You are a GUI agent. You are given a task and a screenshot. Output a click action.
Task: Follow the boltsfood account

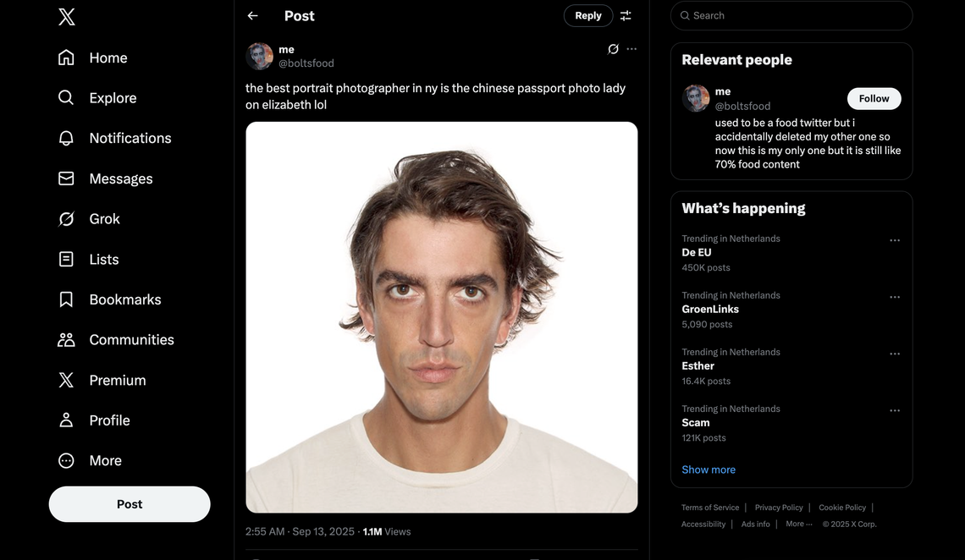coord(874,99)
